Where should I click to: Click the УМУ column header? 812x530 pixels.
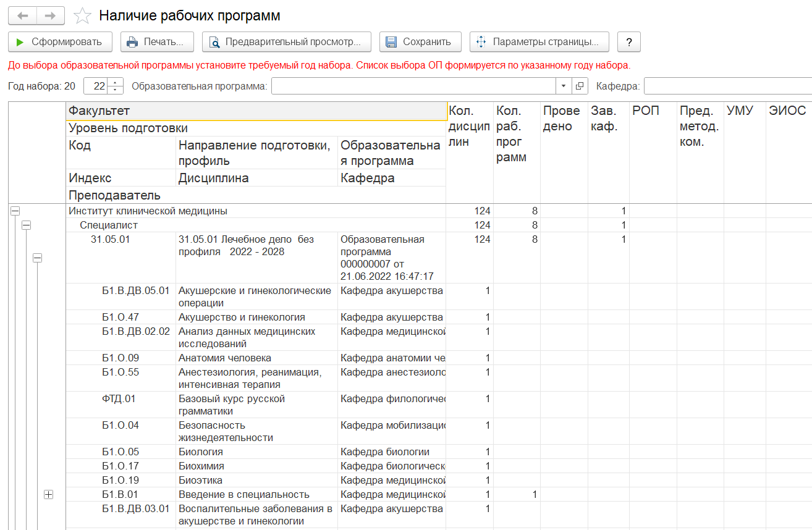[x=745, y=153]
